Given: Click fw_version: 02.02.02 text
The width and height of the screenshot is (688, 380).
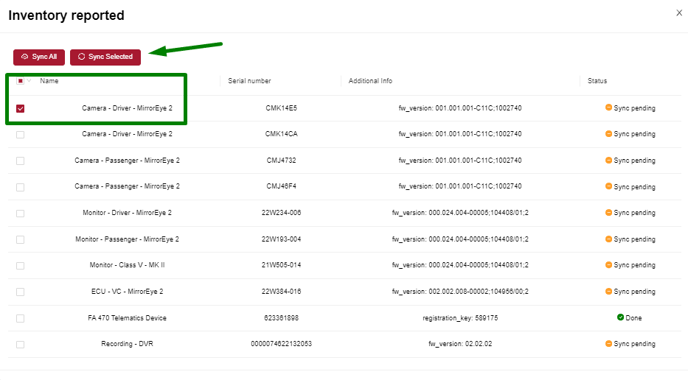Looking at the screenshot, I should coord(460,344).
